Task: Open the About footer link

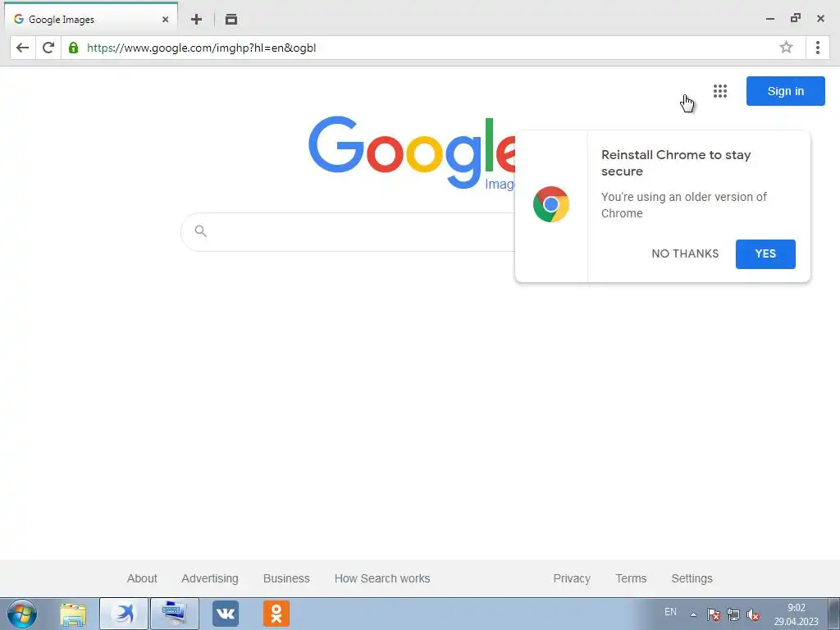Action: click(x=142, y=578)
